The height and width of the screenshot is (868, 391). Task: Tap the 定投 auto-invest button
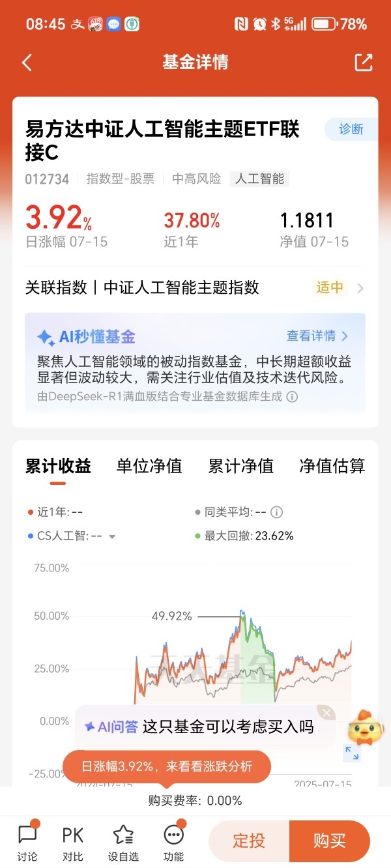249,841
